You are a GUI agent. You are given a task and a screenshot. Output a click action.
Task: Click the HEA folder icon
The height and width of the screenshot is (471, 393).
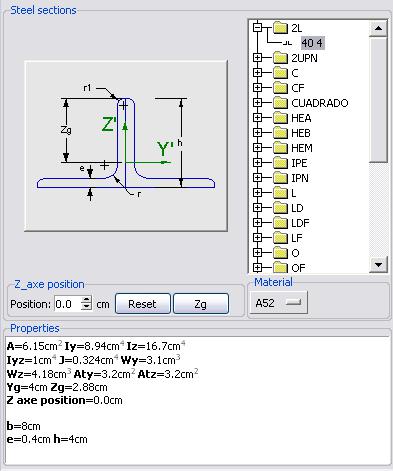(x=280, y=118)
